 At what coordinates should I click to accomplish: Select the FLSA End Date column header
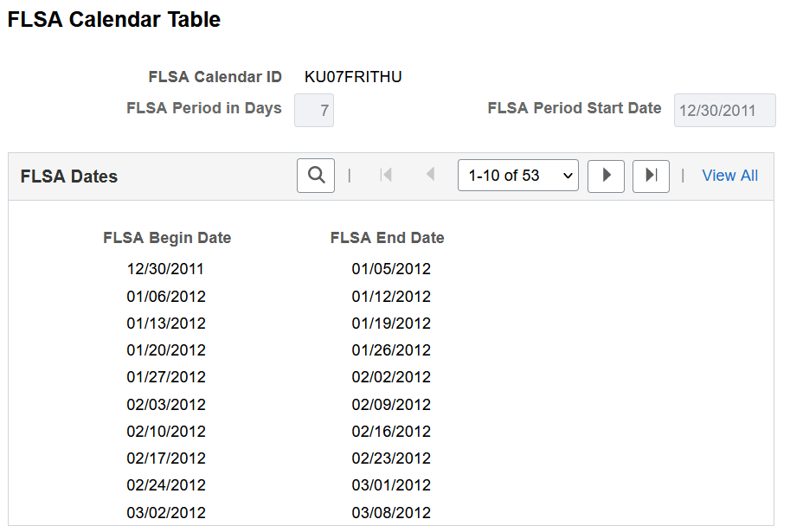(387, 237)
